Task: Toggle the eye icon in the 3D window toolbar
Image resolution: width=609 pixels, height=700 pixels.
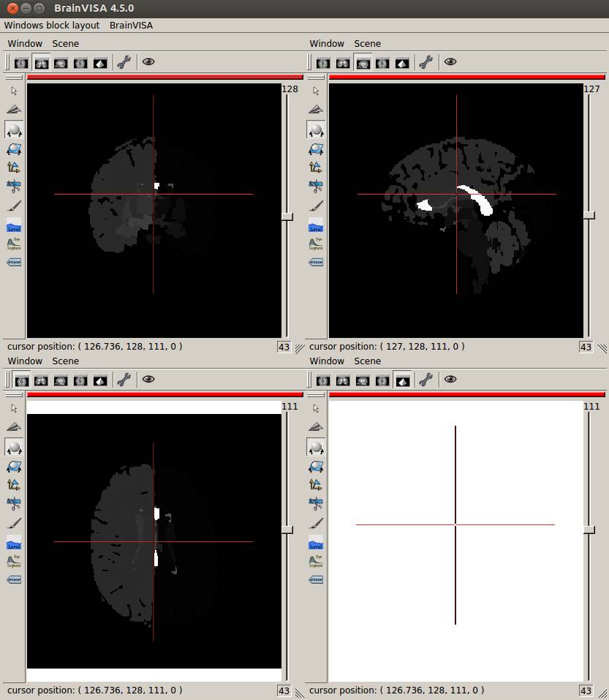Action: (450, 380)
